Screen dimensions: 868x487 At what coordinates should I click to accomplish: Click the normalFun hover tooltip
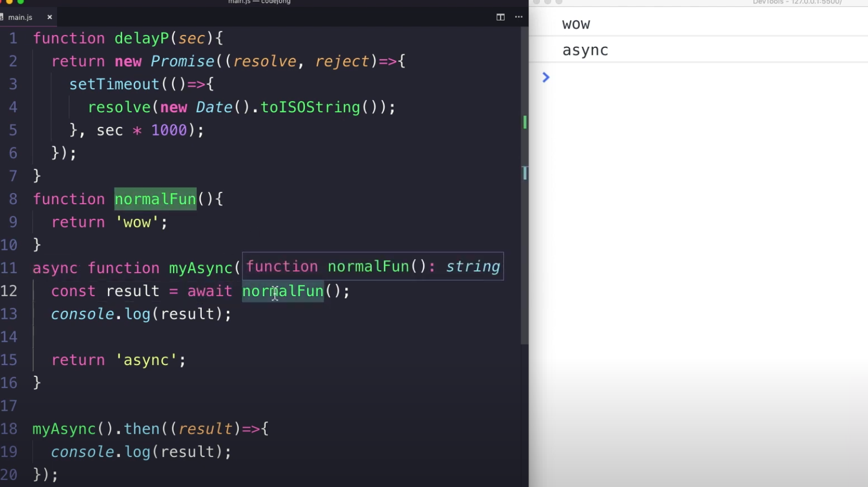(x=373, y=266)
